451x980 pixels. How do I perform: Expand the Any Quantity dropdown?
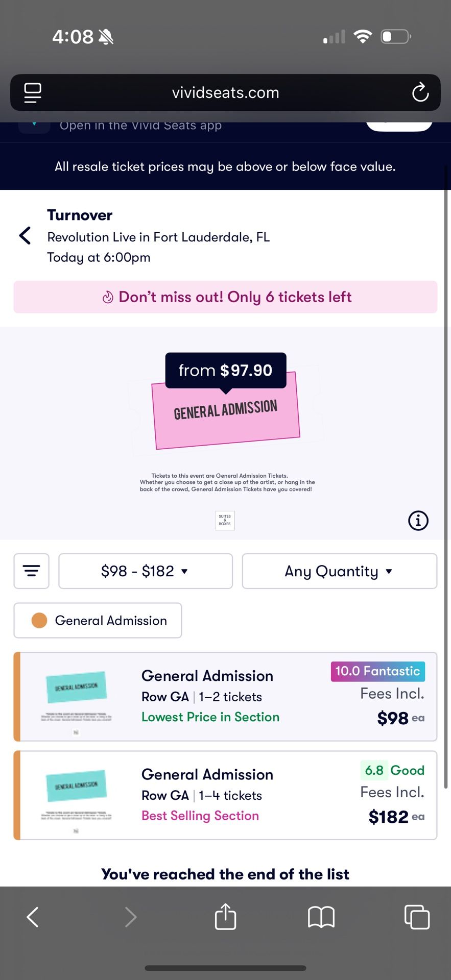tap(340, 571)
